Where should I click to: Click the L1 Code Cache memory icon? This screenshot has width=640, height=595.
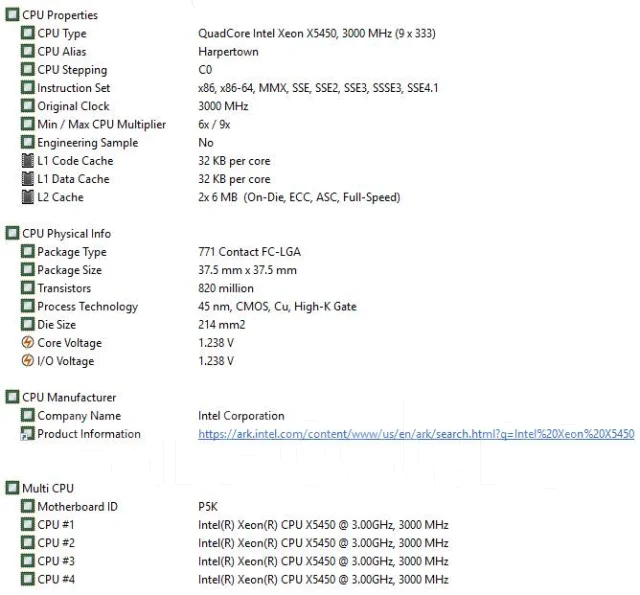(x=27, y=160)
